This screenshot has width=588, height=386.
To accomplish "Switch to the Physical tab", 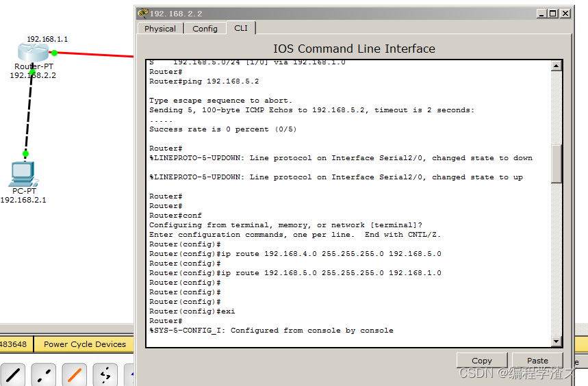I will click(160, 29).
